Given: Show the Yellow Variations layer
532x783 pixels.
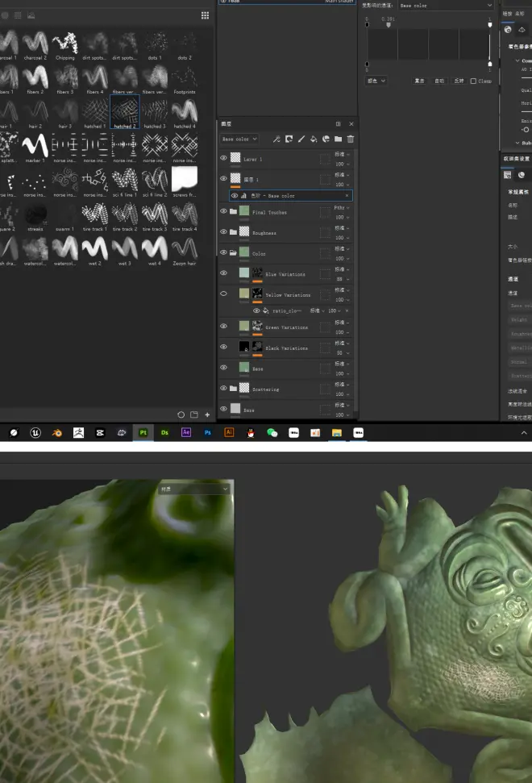Looking at the screenshot, I should point(223,294).
